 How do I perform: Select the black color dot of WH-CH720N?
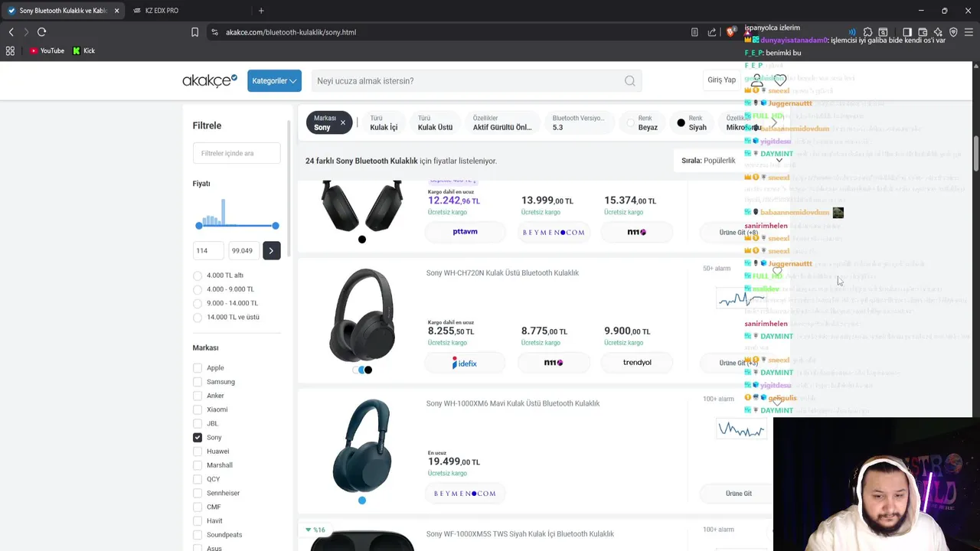pyautogui.click(x=368, y=370)
